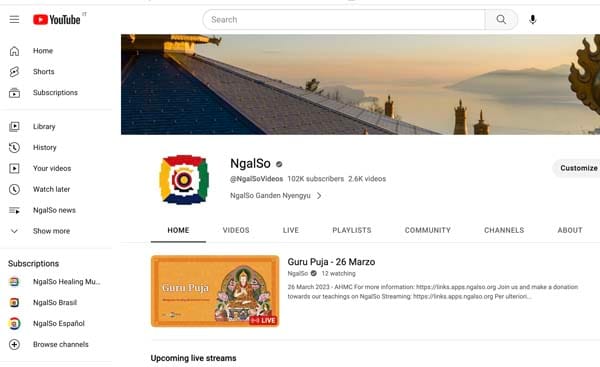Viewport: 600px width, 367px height.
Task: Click the LIVE badge on thumbnail
Action: (264, 320)
